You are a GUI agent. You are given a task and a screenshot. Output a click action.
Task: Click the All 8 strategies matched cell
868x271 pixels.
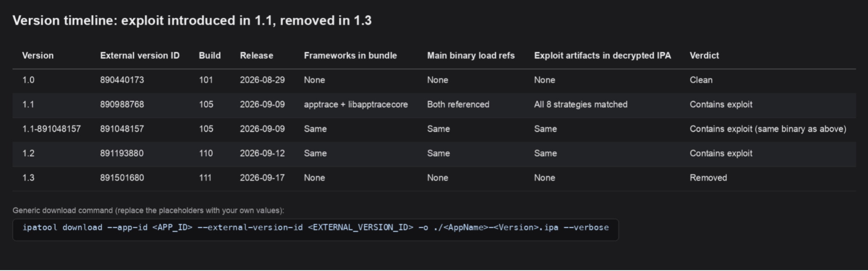(x=581, y=105)
